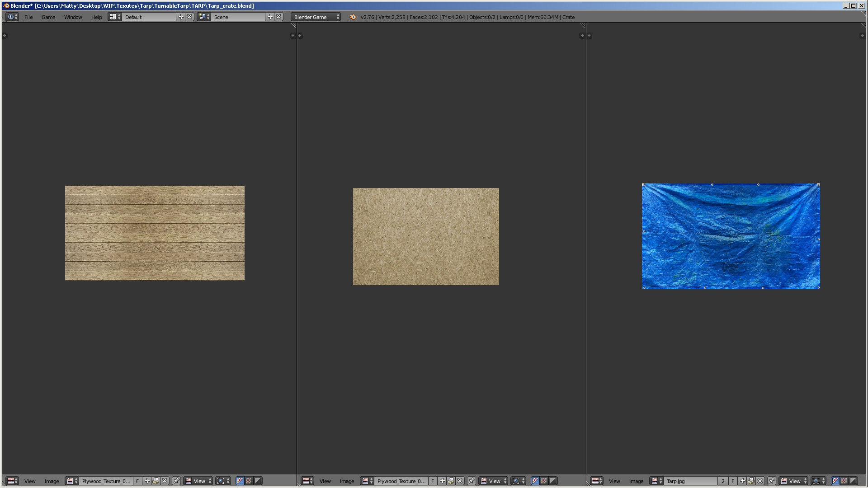Click the Blender logo in the info bar
The height and width of the screenshot is (488, 868).
point(353,17)
